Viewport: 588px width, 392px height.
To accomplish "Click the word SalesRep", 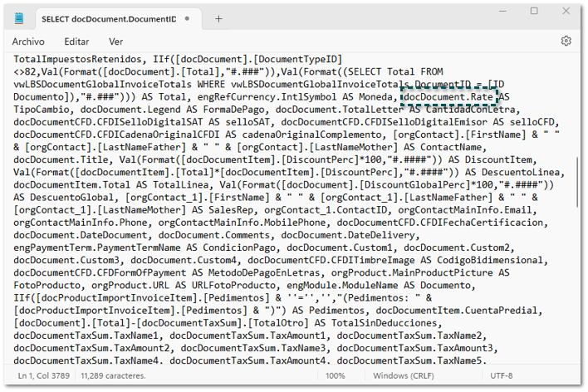I will click(231, 210).
